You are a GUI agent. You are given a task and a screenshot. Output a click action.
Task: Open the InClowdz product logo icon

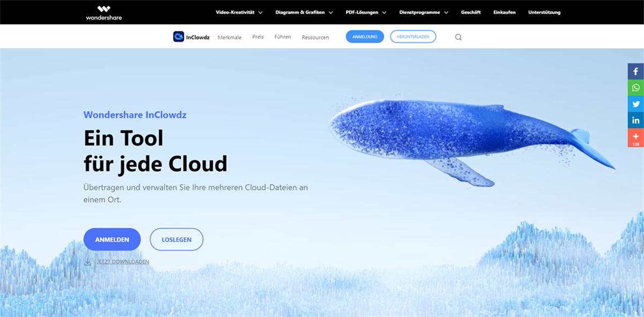click(179, 36)
